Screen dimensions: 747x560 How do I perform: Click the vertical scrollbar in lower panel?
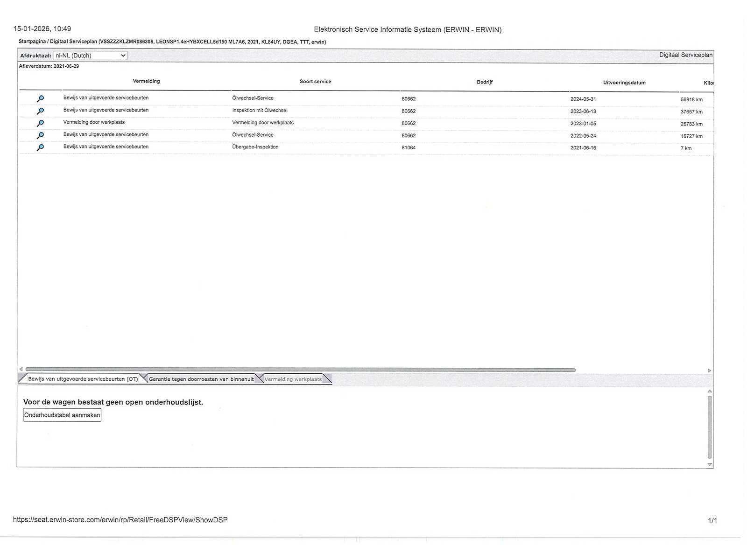click(x=710, y=427)
